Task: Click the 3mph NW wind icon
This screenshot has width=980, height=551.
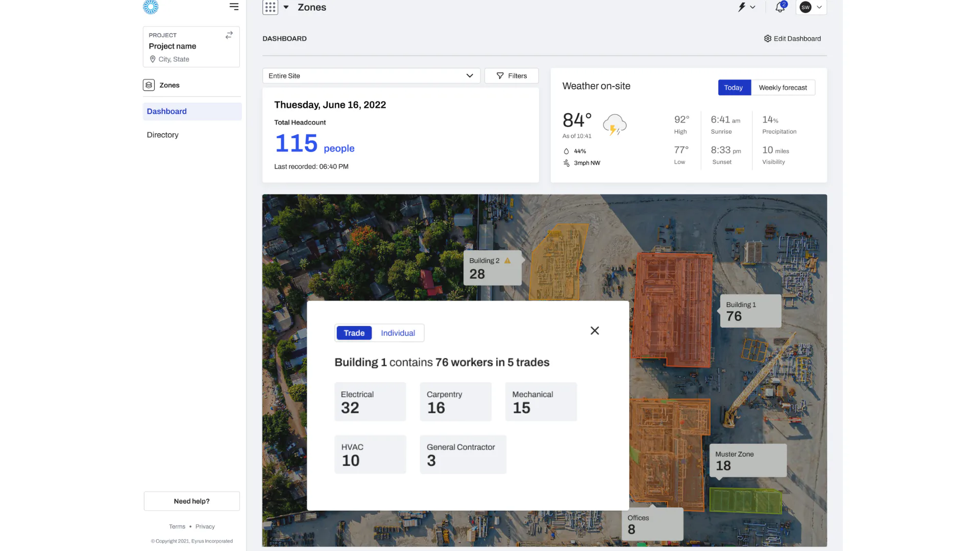Action: 566,163
